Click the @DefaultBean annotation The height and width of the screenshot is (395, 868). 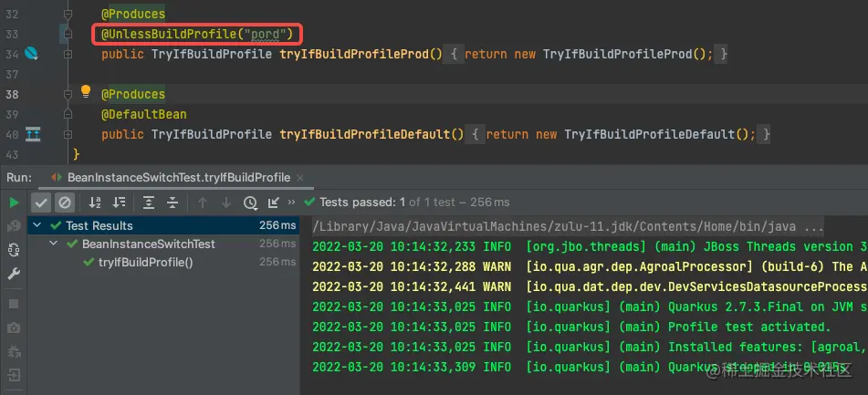tap(144, 115)
